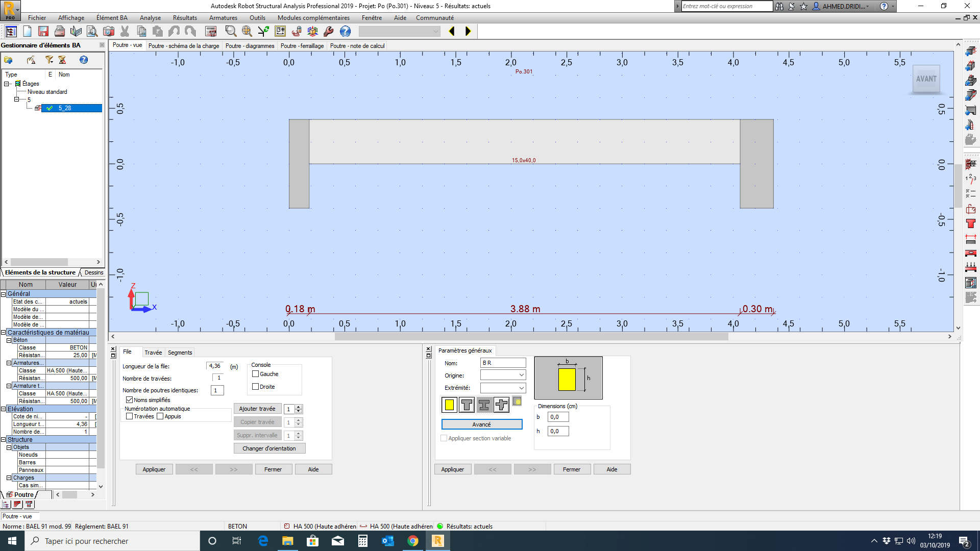Open the Armatures menu
The width and height of the screenshot is (980, 551).
pyautogui.click(x=223, y=18)
